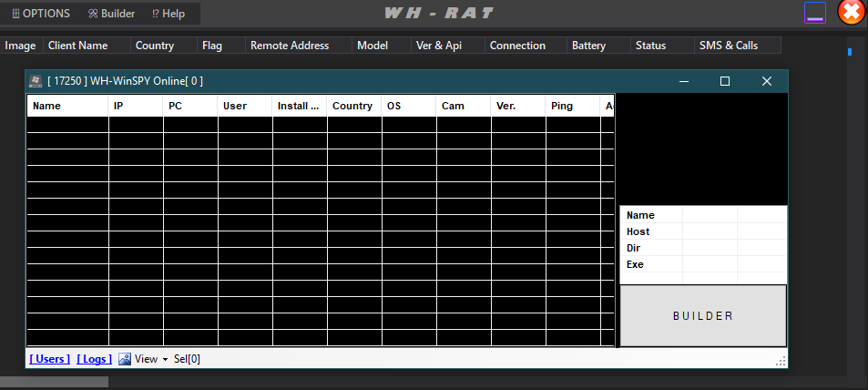This screenshot has width=868, height=390.
Task: Maximize the WH-WinSPY window
Action: [x=725, y=81]
